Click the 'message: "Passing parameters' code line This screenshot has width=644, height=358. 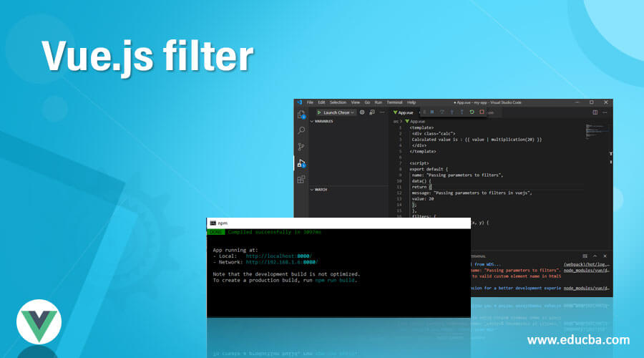(x=472, y=193)
